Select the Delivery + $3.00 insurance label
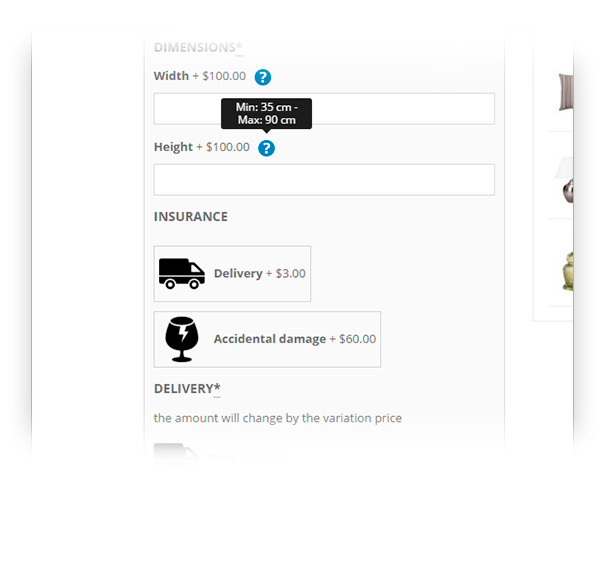The image size is (600, 587). pos(260,274)
